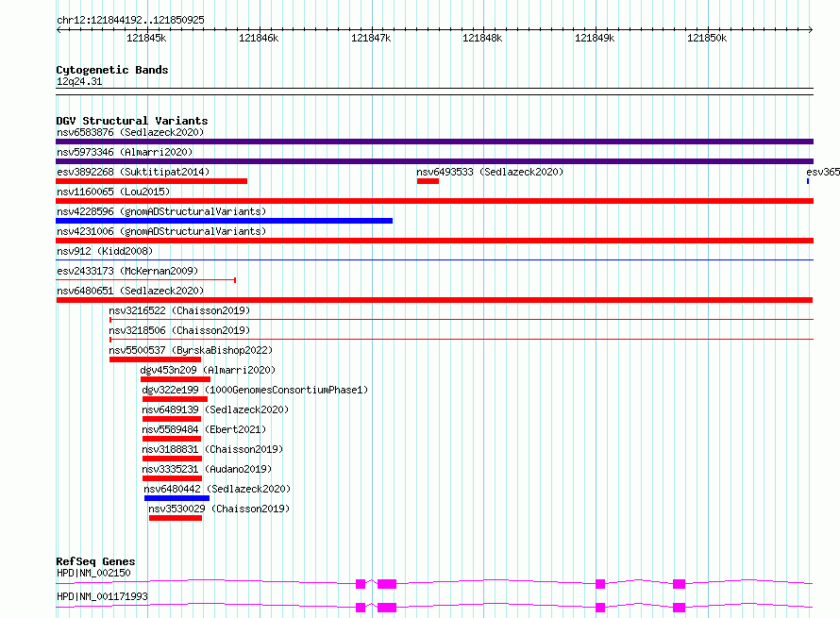This screenshot has height=618, width=840.
Task: Click the wide magenta exon of HPD|NM_002150
Action: point(387,584)
